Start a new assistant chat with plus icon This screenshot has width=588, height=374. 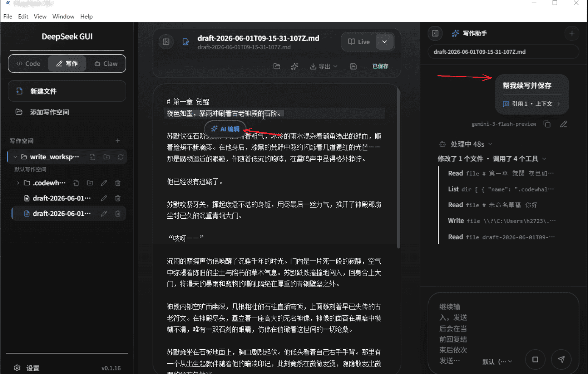click(x=572, y=33)
